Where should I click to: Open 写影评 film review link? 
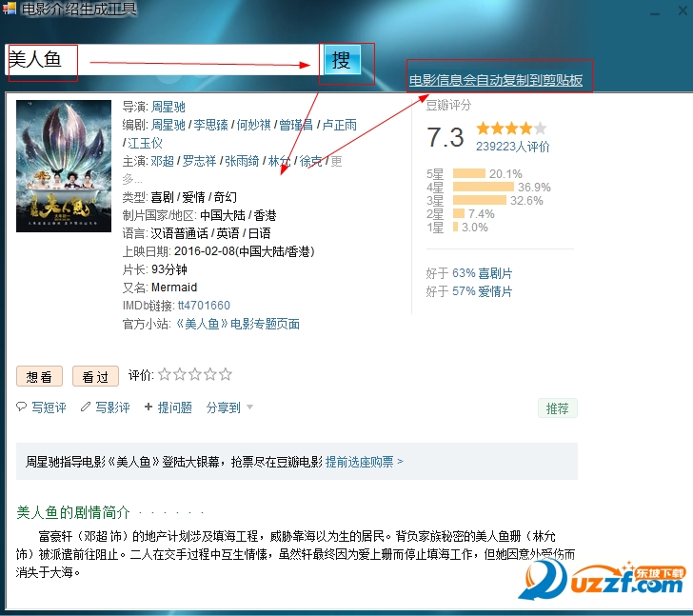[x=112, y=407]
